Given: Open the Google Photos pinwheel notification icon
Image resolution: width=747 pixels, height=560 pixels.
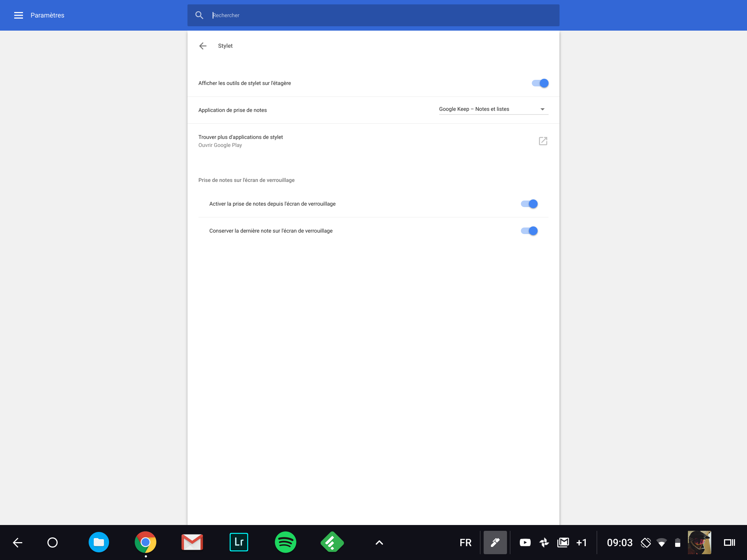Looking at the screenshot, I should coord(544,542).
